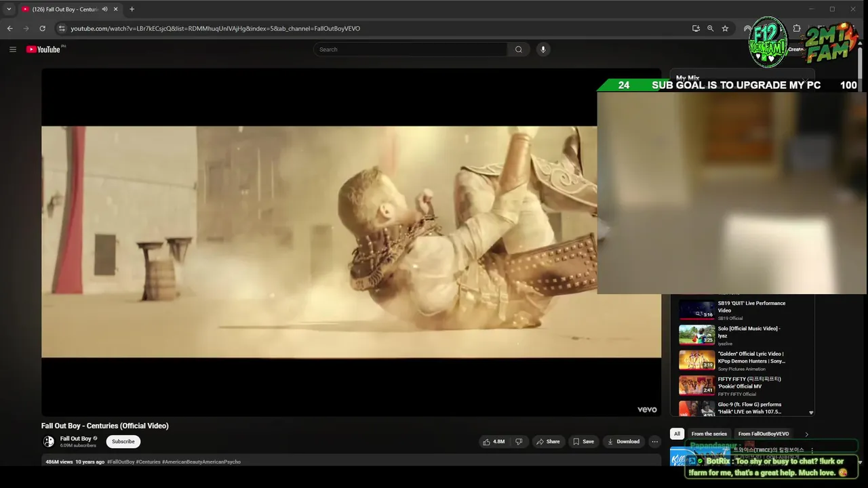This screenshot has width=868, height=488.
Task: Bookmark this page with the star icon
Action: coord(725,28)
